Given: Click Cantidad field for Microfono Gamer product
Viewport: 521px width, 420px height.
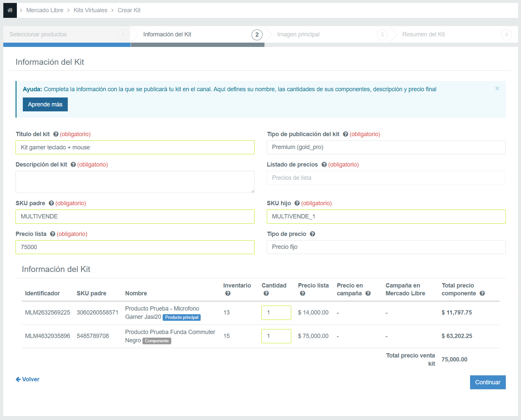Looking at the screenshot, I should click(x=276, y=313).
